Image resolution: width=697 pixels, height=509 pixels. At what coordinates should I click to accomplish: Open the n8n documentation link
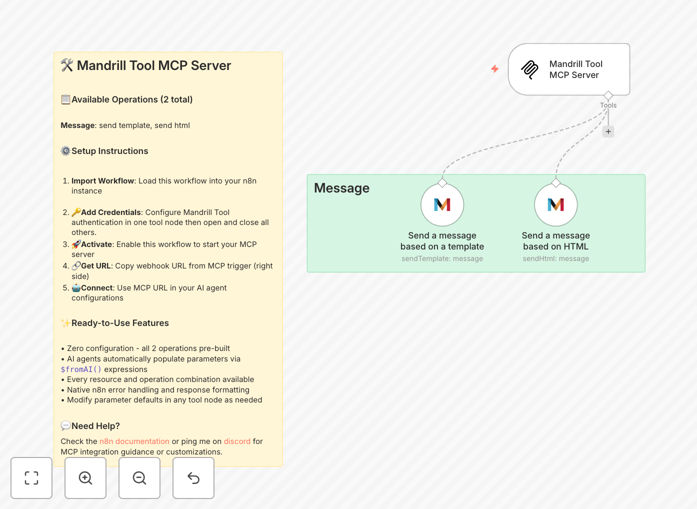tap(134, 441)
